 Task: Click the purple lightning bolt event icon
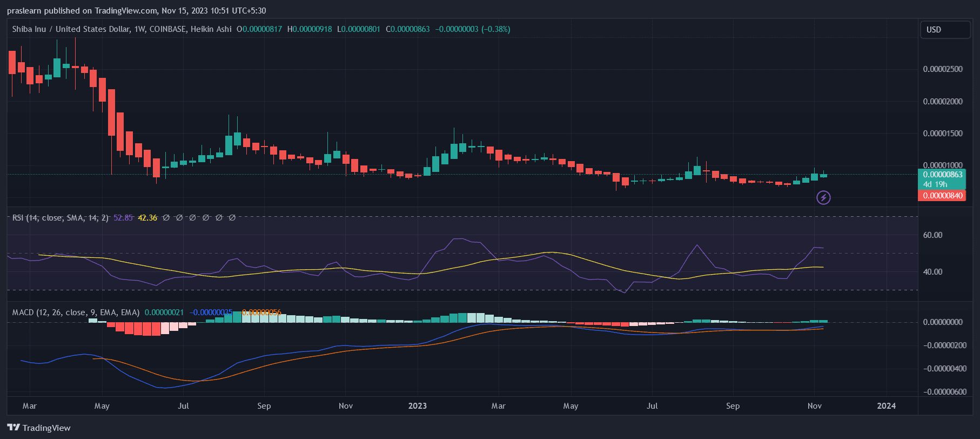point(823,198)
